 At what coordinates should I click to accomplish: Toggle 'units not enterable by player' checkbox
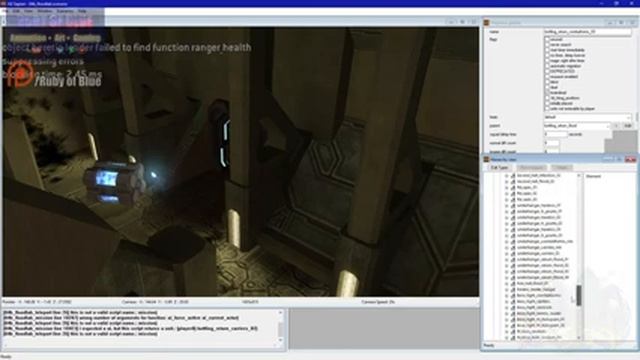547,109
